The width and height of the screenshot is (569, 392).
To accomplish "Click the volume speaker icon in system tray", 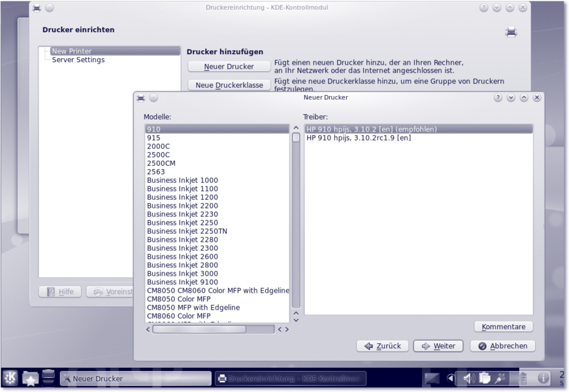I will click(x=468, y=378).
